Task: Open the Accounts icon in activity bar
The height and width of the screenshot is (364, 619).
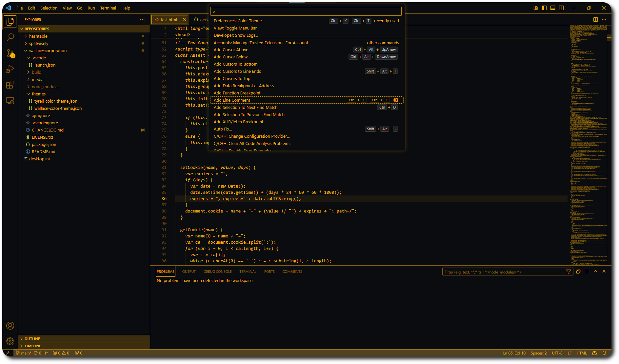Action: [x=10, y=326]
